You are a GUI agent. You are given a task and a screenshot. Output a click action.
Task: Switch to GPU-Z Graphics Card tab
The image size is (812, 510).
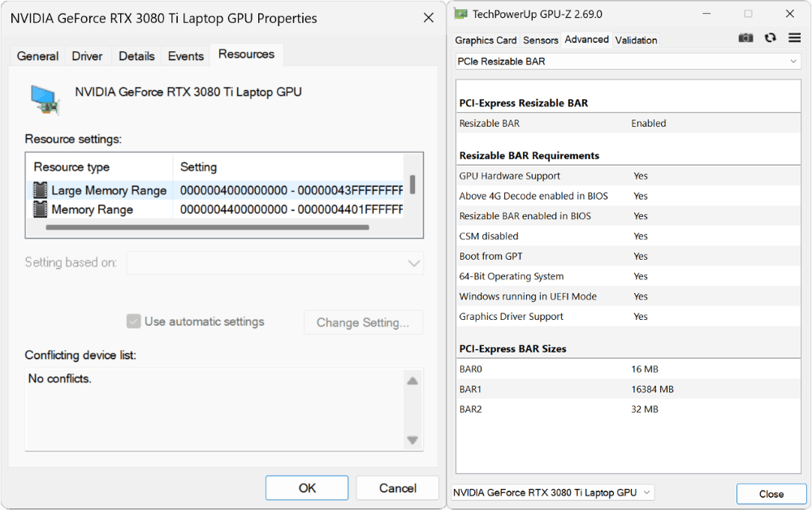click(x=486, y=40)
